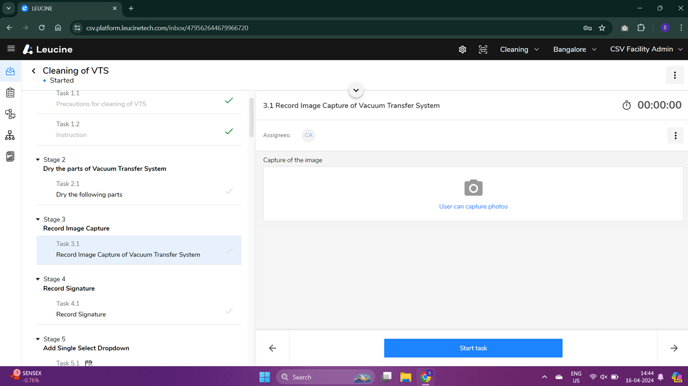Click the 'Record Signature' stage 4 heading
The image size is (688, 386).
tap(69, 289)
